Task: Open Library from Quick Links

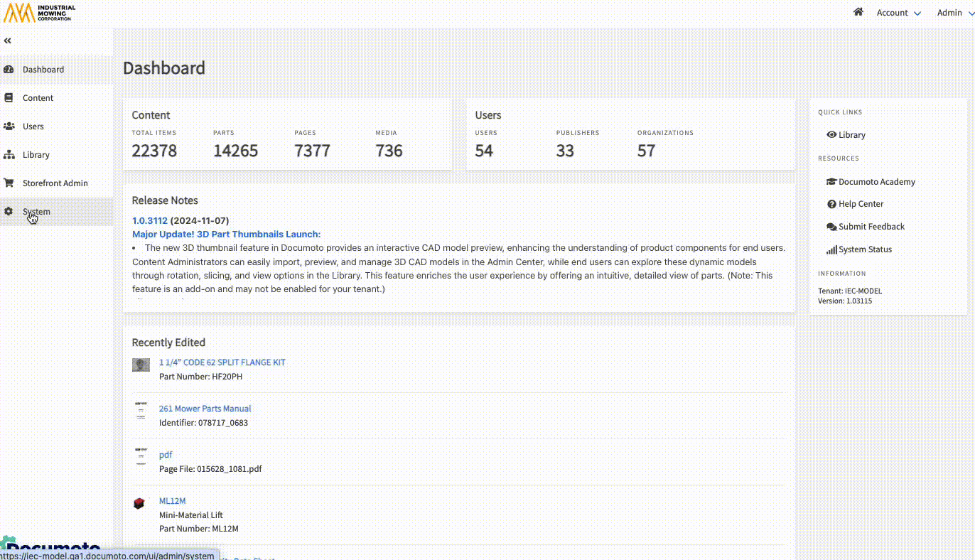Action: click(846, 135)
